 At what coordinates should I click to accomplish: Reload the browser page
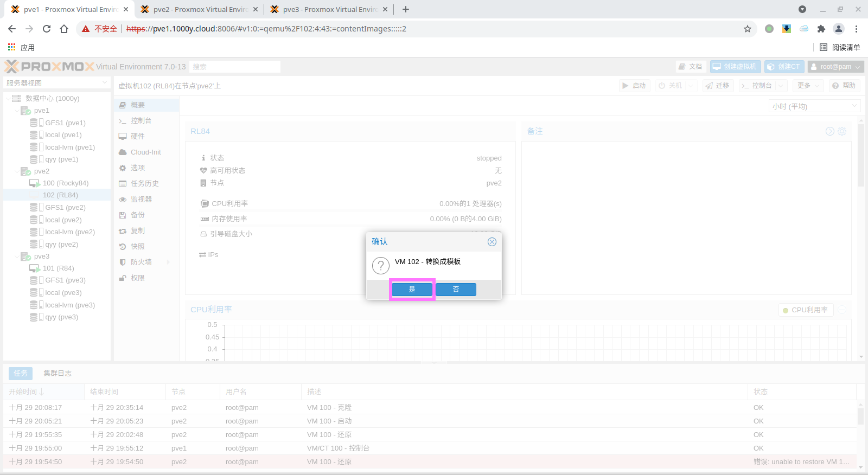(47, 29)
